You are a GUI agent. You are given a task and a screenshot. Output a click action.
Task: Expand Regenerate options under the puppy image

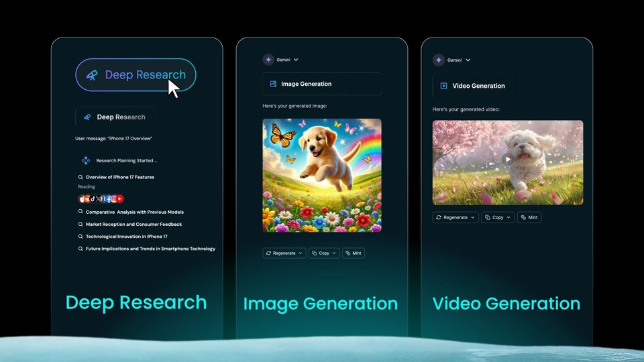coord(300,253)
